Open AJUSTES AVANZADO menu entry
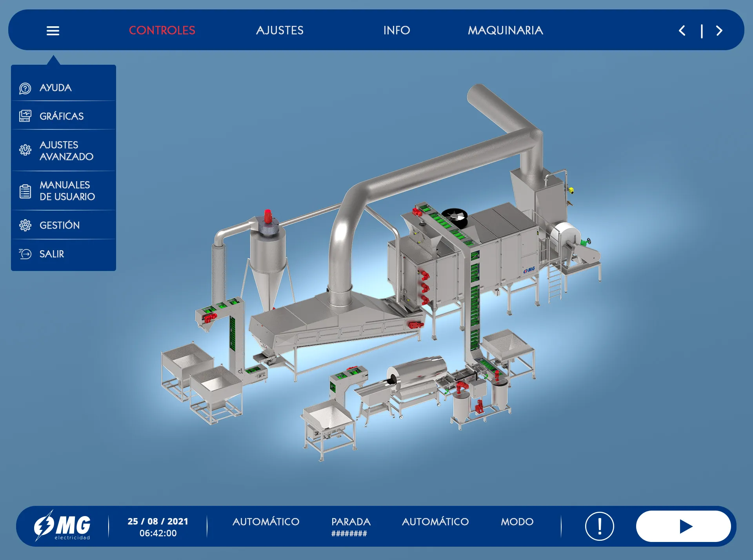The height and width of the screenshot is (560, 753). [x=64, y=150]
